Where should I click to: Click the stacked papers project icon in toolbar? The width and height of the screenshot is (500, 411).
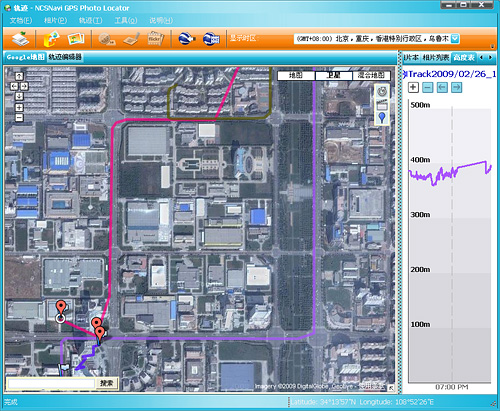(21, 39)
